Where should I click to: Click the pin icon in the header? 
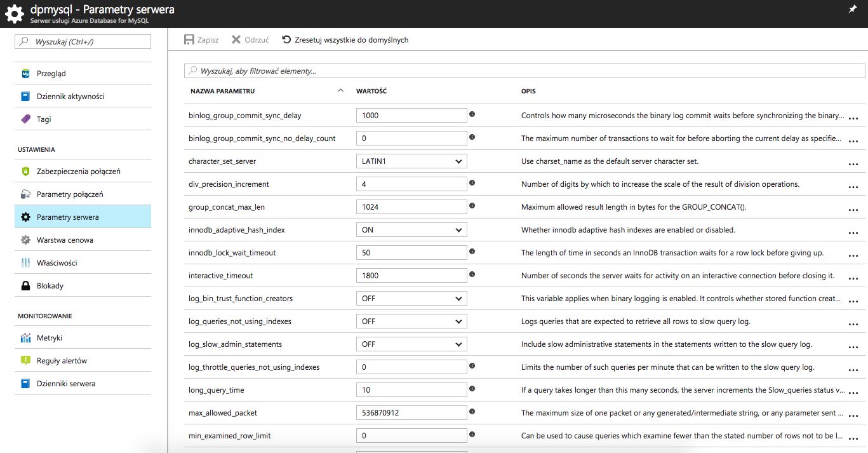click(x=852, y=9)
